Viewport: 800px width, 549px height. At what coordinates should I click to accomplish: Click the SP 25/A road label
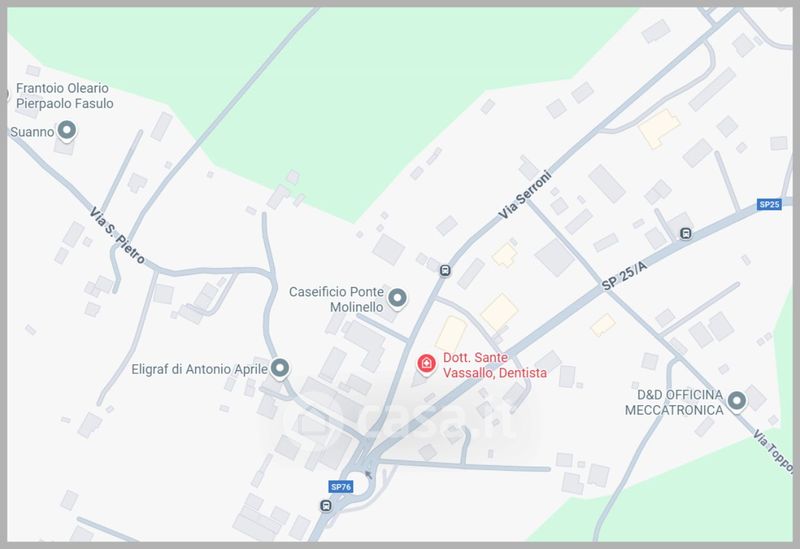tap(624, 276)
